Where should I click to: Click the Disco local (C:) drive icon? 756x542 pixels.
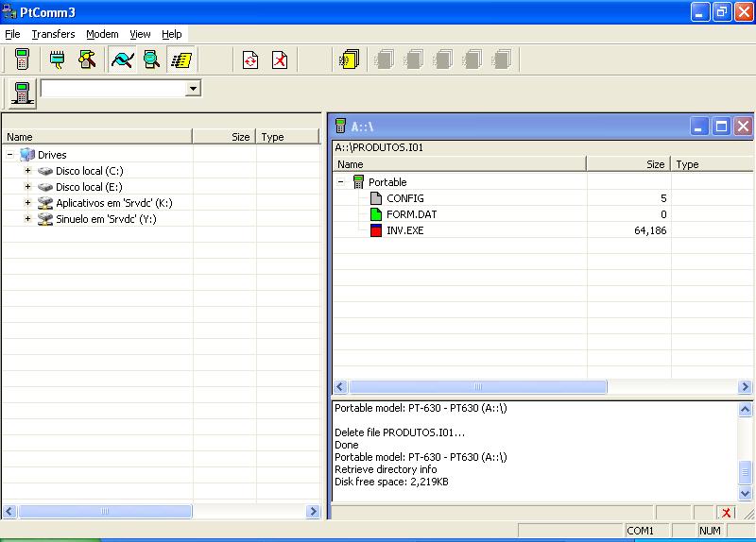pos(45,171)
